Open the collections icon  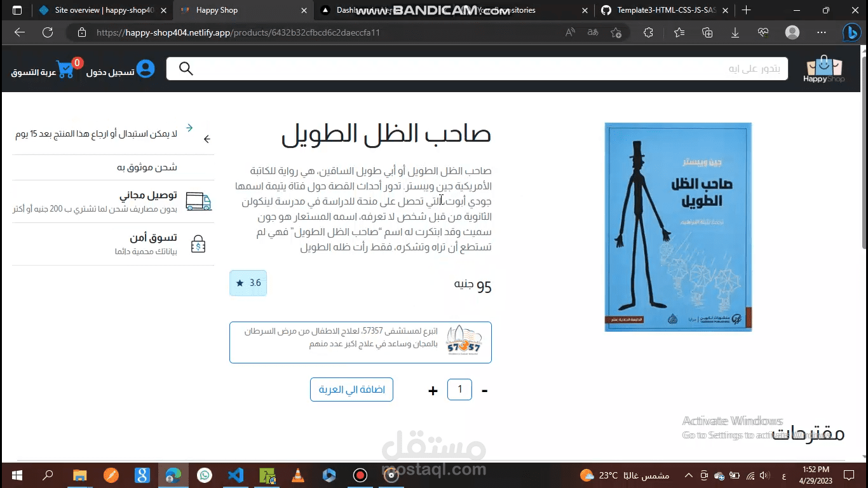pyautogui.click(x=707, y=32)
